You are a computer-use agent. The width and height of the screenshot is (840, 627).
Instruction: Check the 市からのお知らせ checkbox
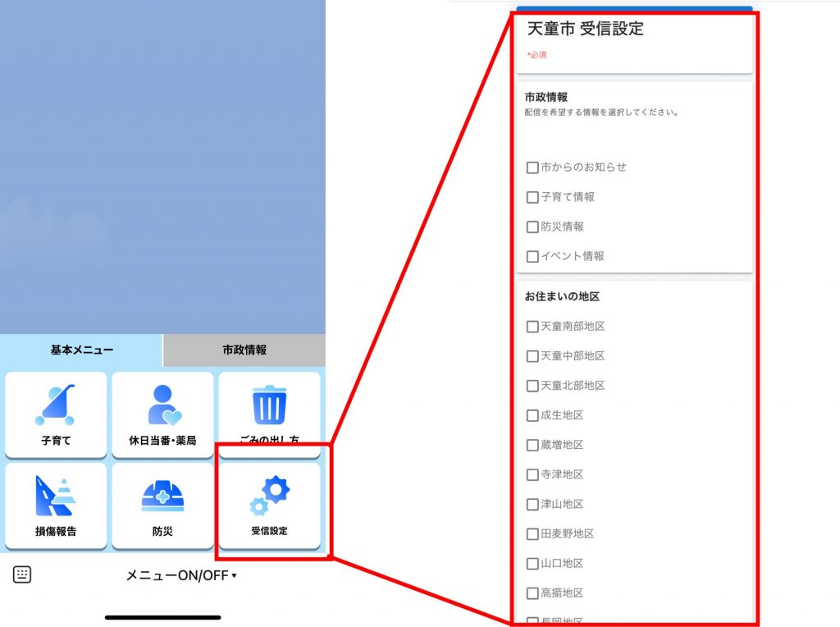click(532, 167)
